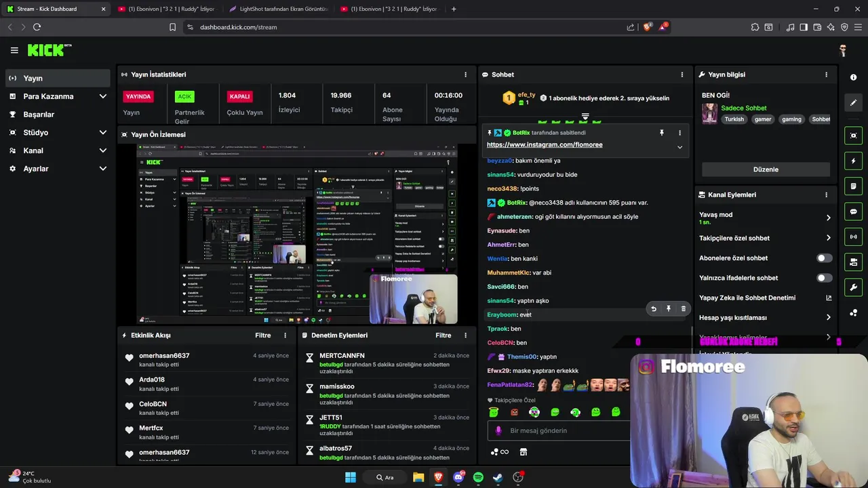Open the channel points infinity icon below the chat

coord(500,452)
